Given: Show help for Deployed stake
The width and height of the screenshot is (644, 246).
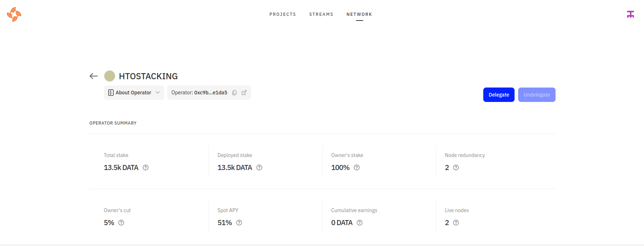Looking at the screenshot, I should 259,167.
